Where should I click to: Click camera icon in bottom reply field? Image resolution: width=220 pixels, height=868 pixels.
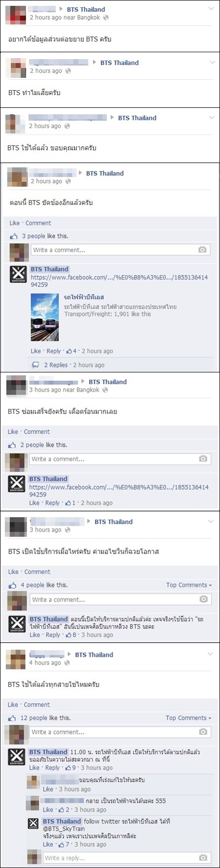pyautogui.click(x=202, y=858)
